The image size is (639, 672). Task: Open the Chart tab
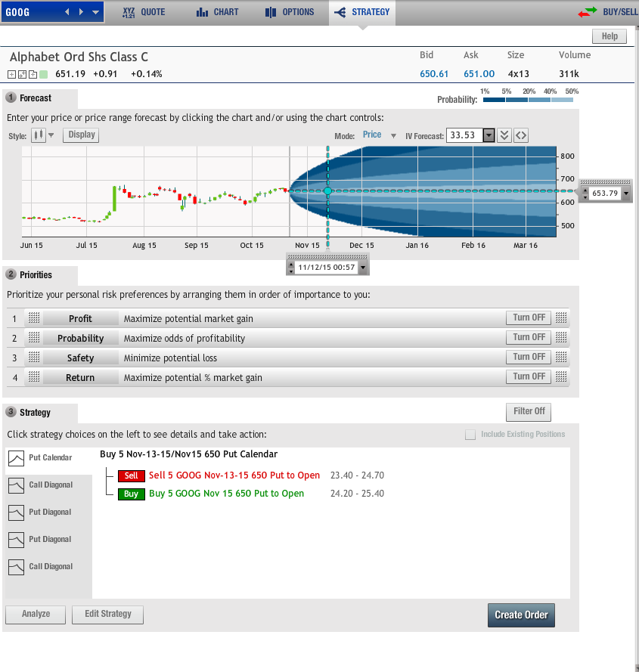pos(217,12)
